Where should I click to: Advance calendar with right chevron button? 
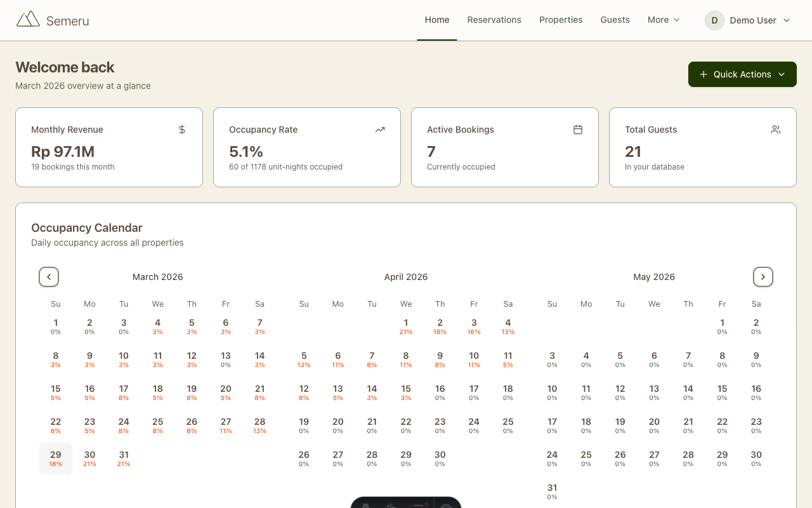point(763,277)
